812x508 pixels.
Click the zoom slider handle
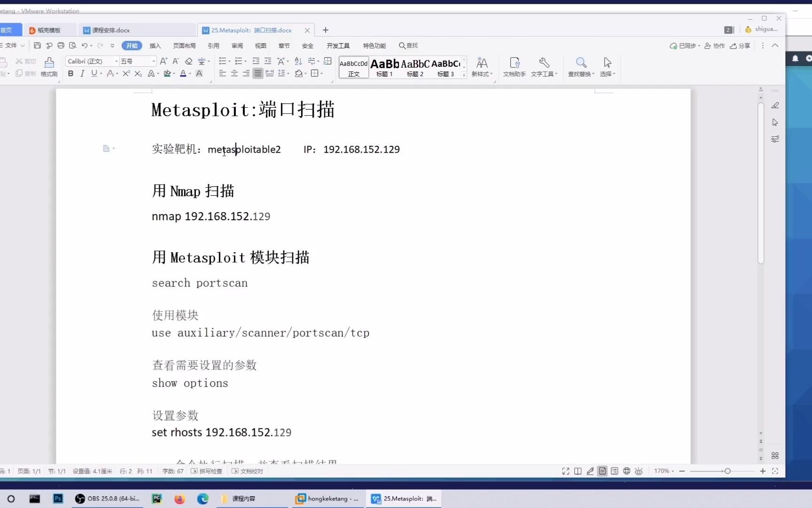[727, 471]
